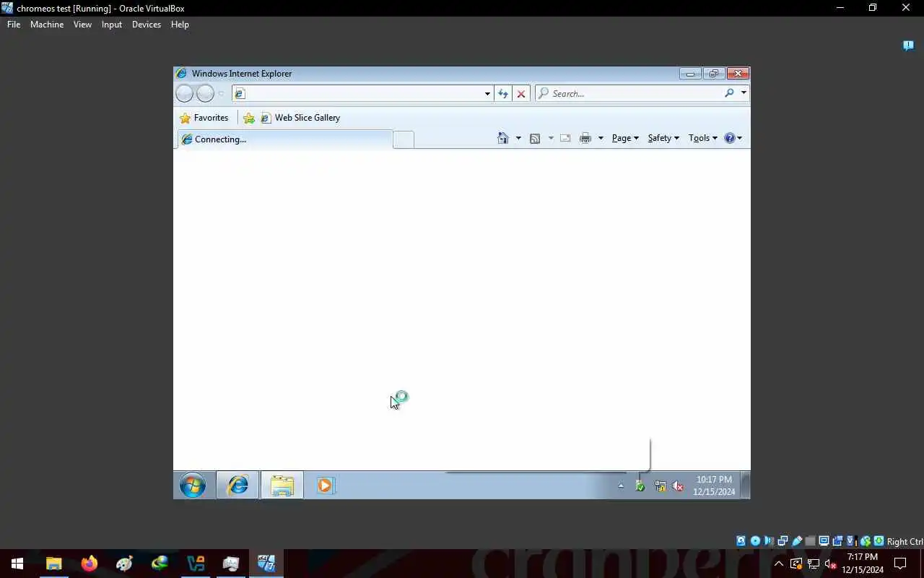Viewport: 924px width, 578px height.
Task: Click Internet Explorer on Windows 7 taskbar
Action: point(237,486)
